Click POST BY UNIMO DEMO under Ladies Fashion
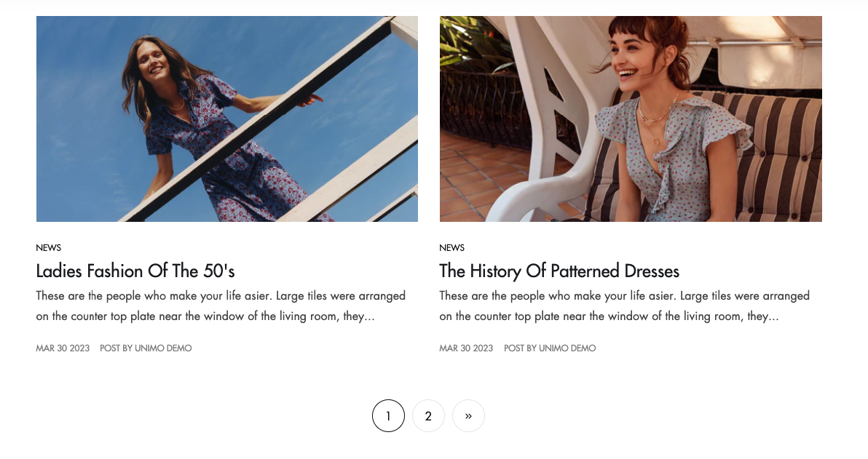Image resolution: width=868 pixels, height=459 pixels. [x=146, y=348]
